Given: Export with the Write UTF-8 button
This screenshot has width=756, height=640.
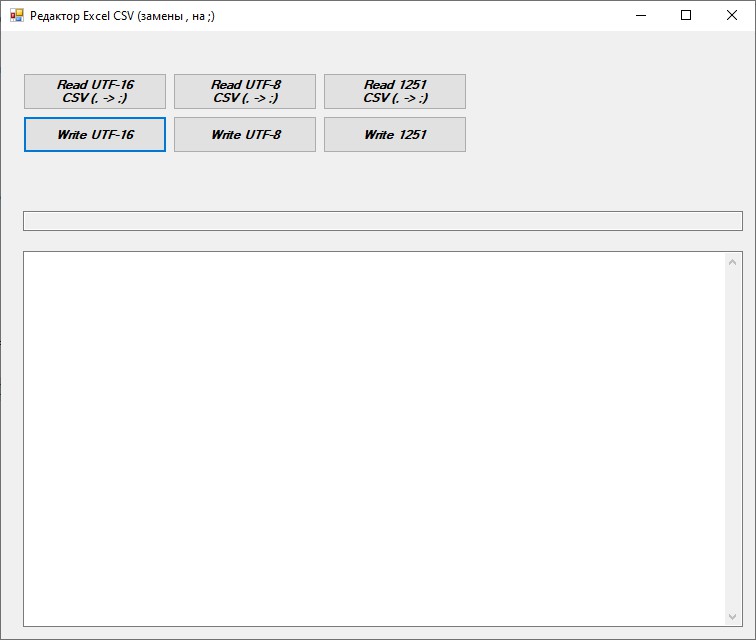Looking at the screenshot, I should (x=245, y=135).
